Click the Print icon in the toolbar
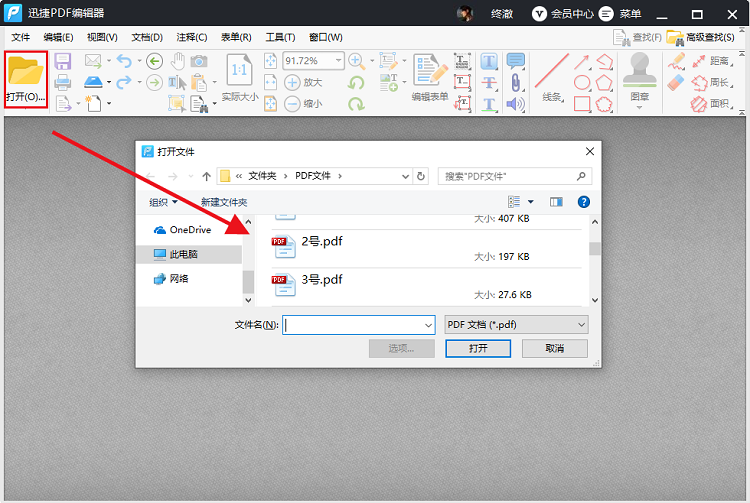 pyautogui.click(x=63, y=82)
